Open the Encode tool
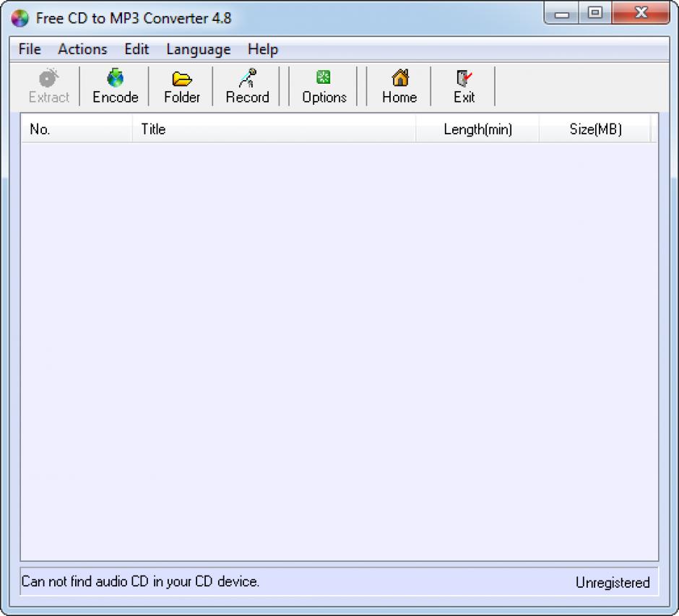Screen dimensions: 679x616 coord(115,86)
